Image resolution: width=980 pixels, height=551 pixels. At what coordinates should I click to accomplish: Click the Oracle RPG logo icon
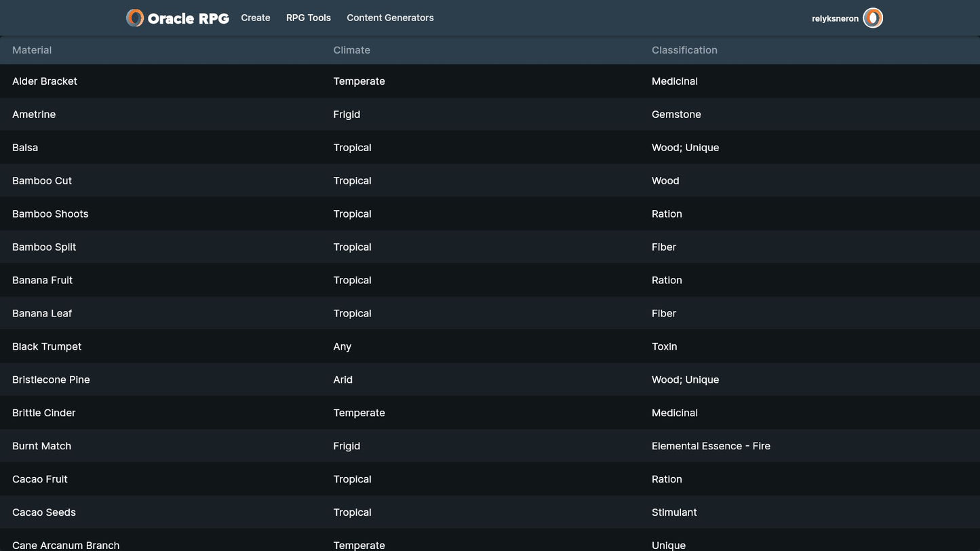click(135, 18)
